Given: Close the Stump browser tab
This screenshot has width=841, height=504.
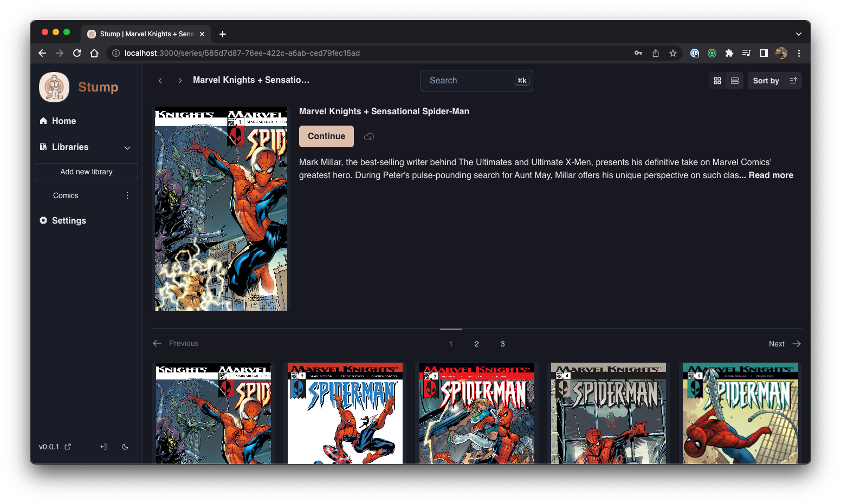Looking at the screenshot, I should (x=202, y=34).
